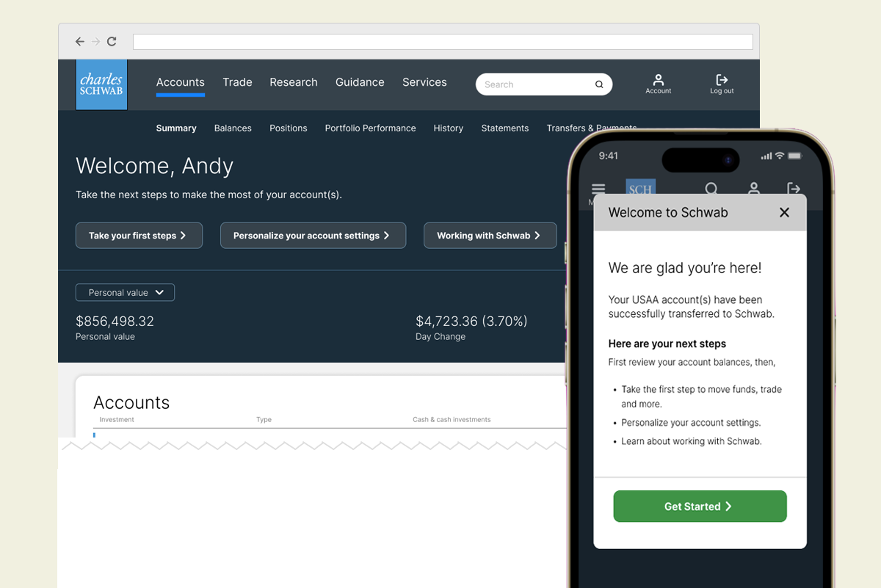Open the hamburger menu on the phone
881x588 pixels.
(x=598, y=189)
